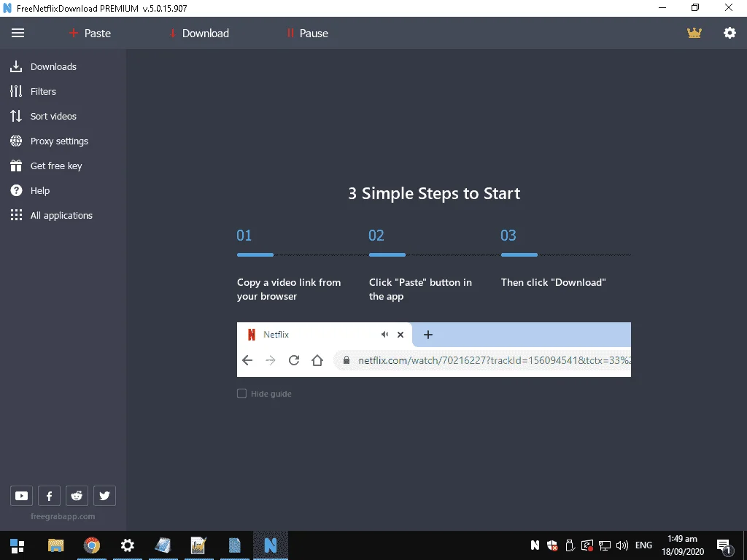
Task: Enable Hide guide checkbox
Action: pyautogui.click(x=241, y=393)
